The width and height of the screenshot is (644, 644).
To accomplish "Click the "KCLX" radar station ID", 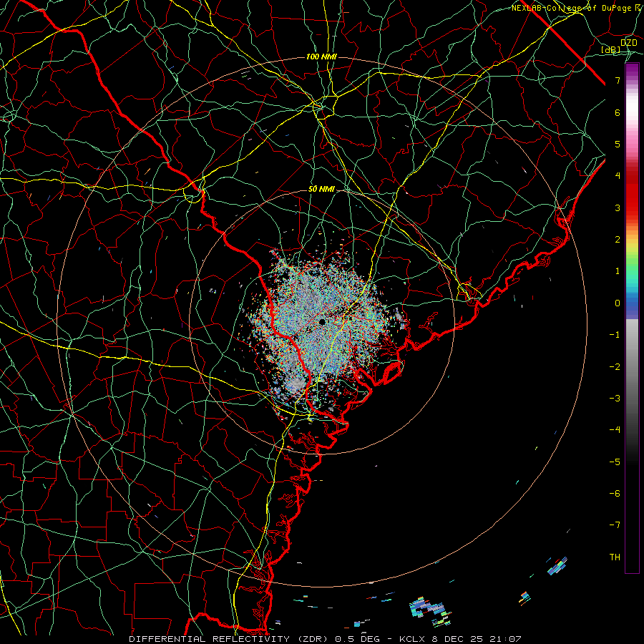I will [412, 639].
